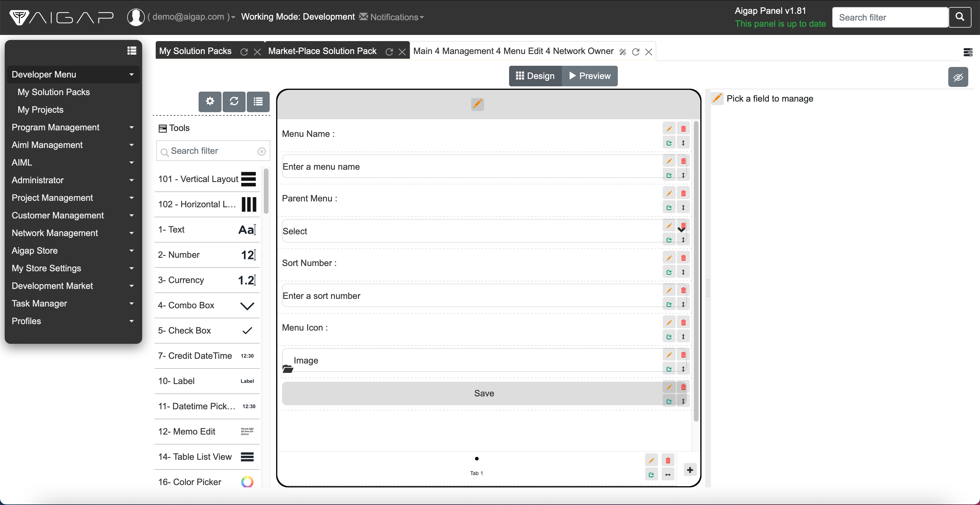Expand Aiml Management menu

click(x=73, y=145)
